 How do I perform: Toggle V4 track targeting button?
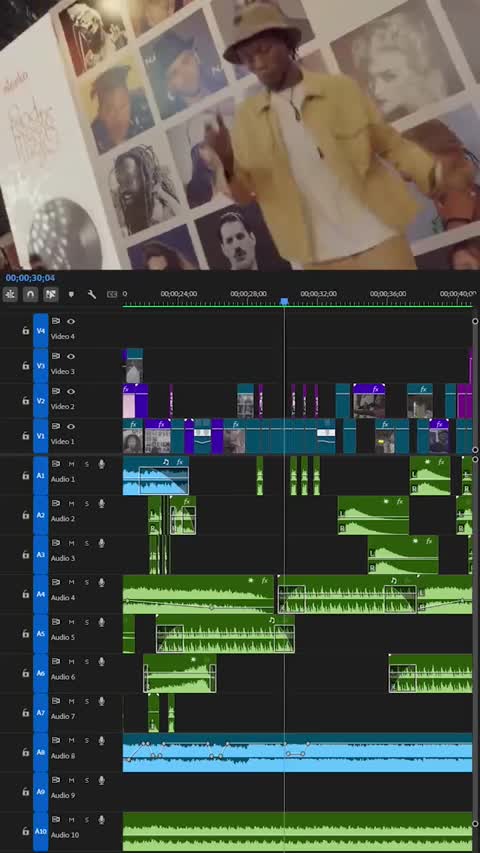[x=41, y=330]
